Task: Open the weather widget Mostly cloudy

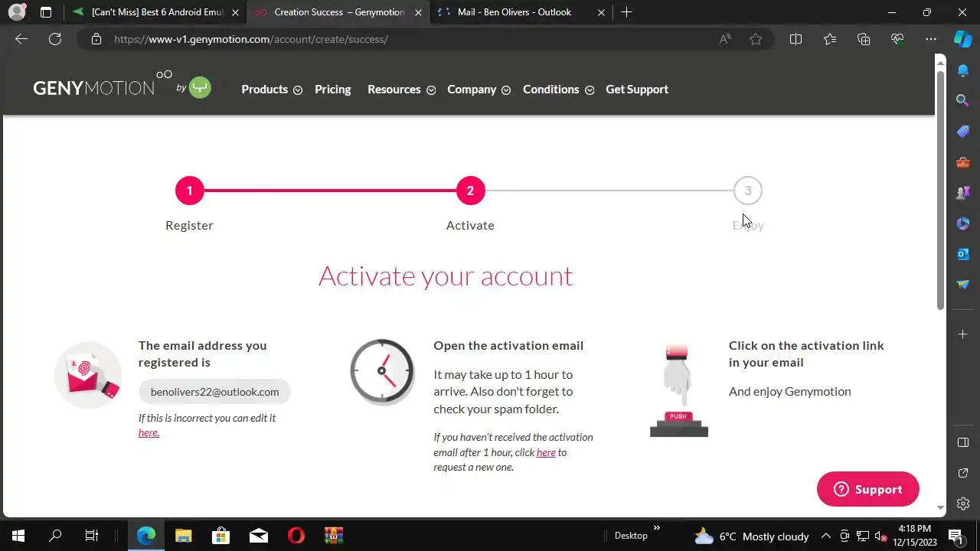Action: point(751,536)
